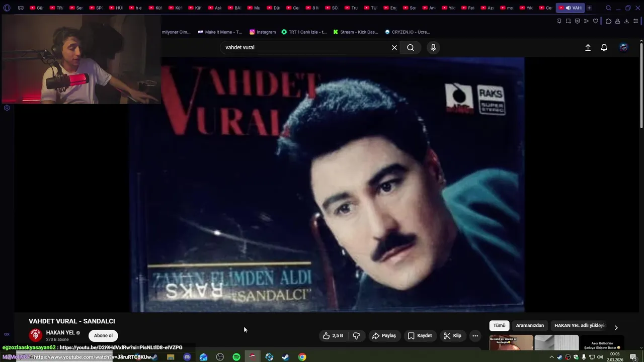Open the YouTube account avatar menu
Screen dimensions: 644x362
tap(624, 47)
